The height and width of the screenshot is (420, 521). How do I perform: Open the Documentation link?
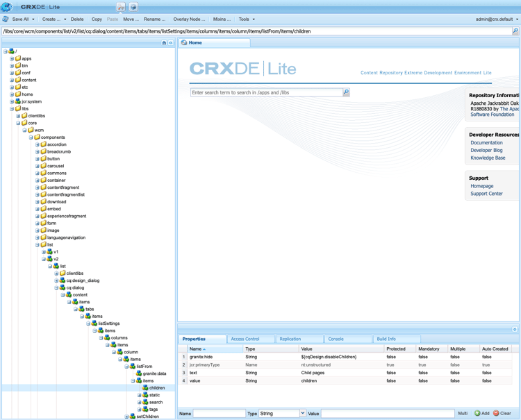click(x=486, y=142)
